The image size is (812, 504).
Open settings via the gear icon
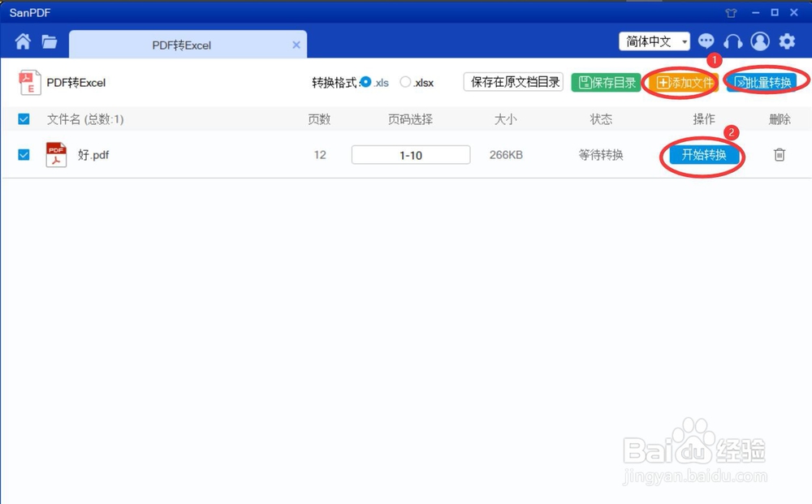[786, 40]
